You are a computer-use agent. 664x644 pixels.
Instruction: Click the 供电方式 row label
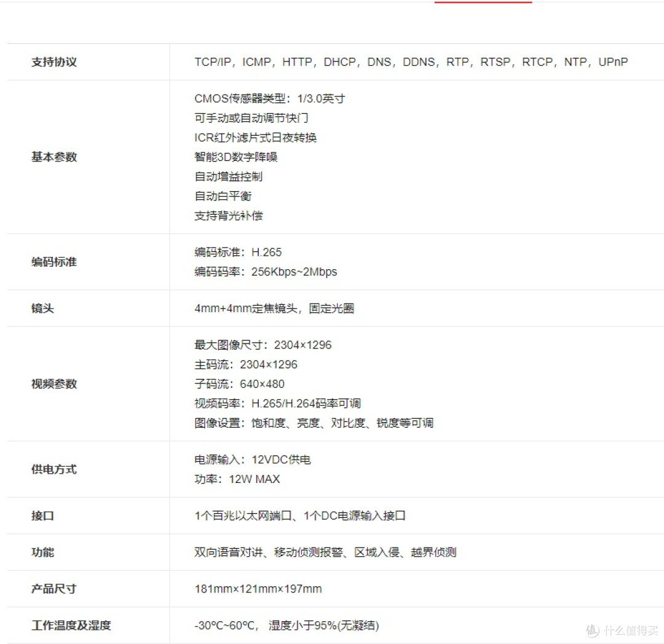coord(53,469)
